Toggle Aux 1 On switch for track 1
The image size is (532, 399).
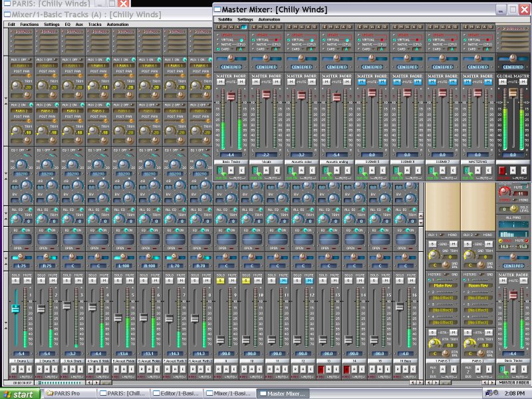click(29, 60)
